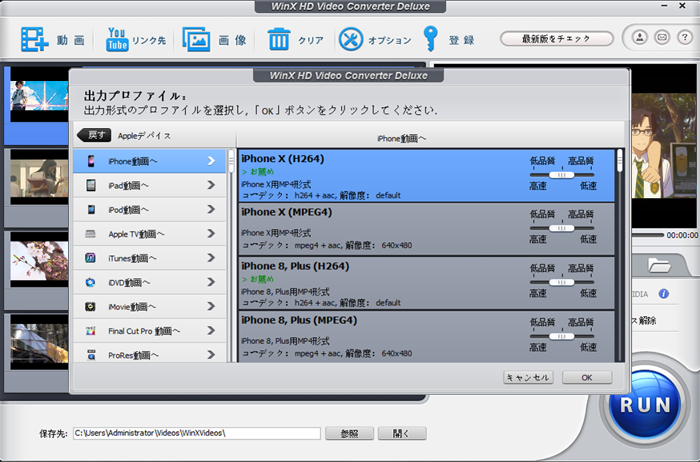
Task: Click the iPad device icon in list
Action: coord(91,185)
